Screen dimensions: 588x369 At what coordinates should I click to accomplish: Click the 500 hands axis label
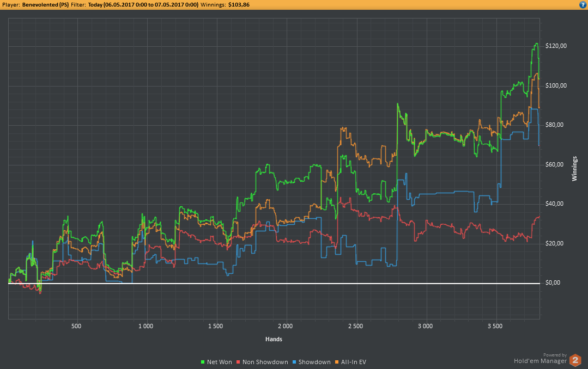(76, 326)
